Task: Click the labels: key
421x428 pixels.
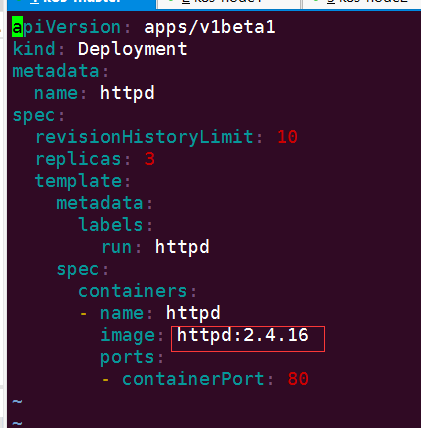Action: (115, 224)
